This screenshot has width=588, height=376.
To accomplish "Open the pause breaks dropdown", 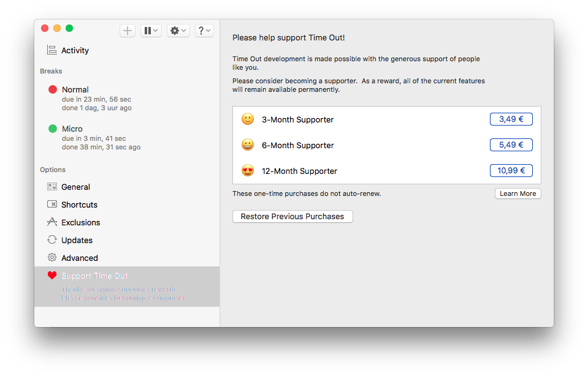I will tap(150, 31).
